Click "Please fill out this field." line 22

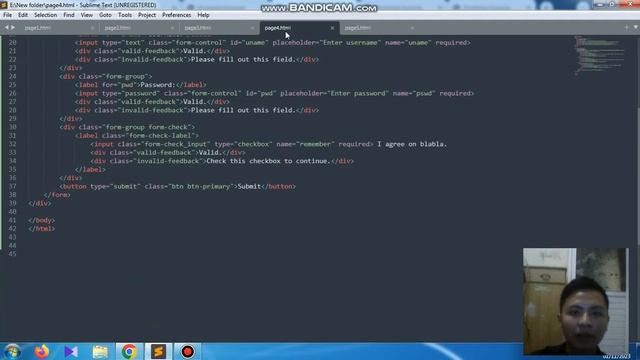[x=243, y=60]
